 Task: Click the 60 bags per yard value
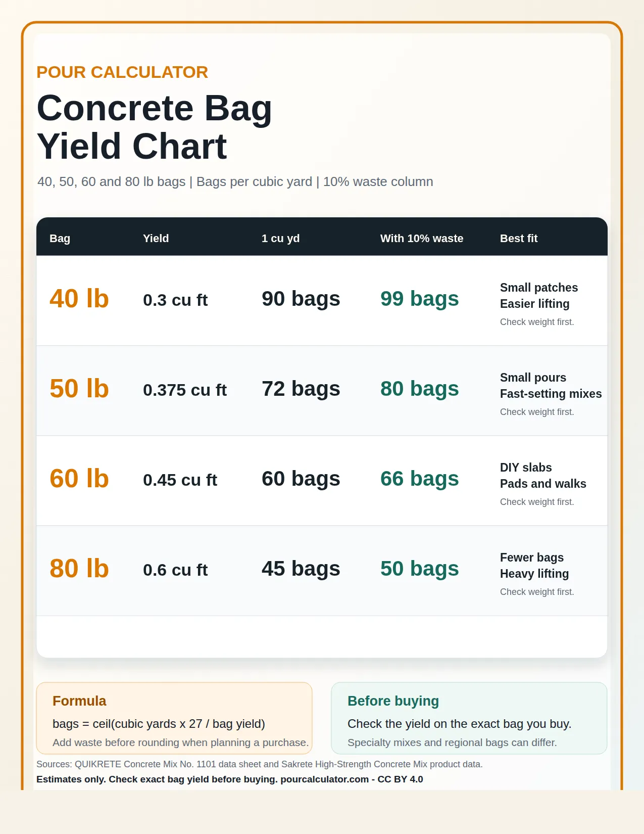[301, 479]
